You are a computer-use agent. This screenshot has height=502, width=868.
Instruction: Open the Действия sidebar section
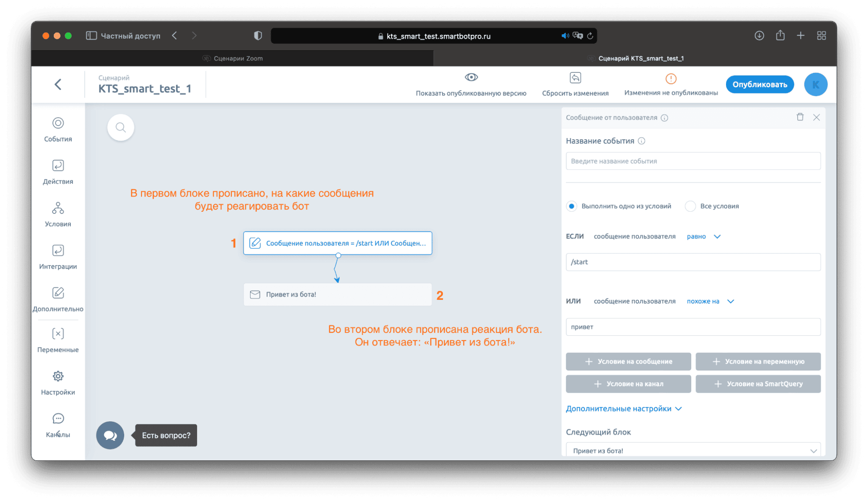click(x=58, y=172)
